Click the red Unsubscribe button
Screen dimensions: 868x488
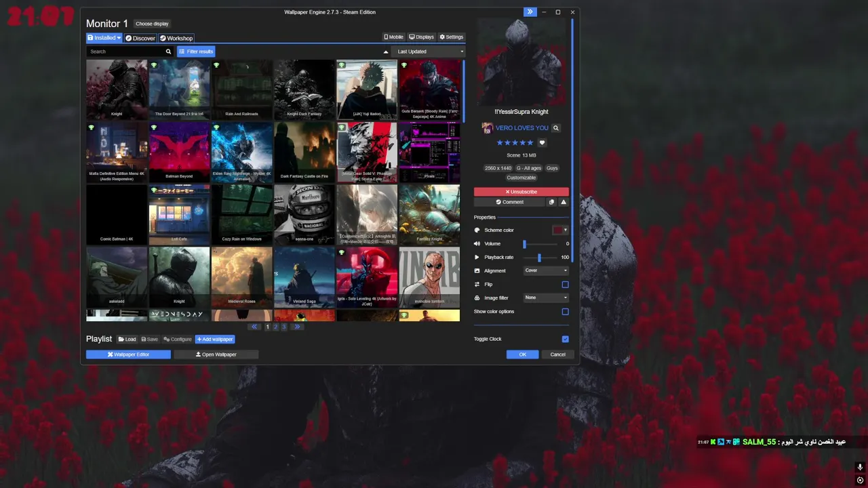tap(521, 192)
